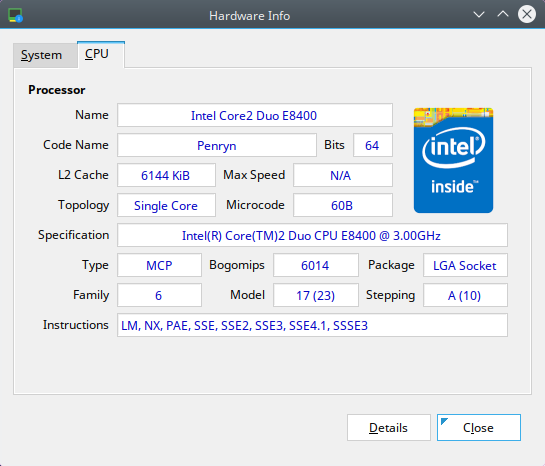Viewport: 545px width, 466px height.
Task: Minimize window using the down chevron
Action: coord(479,15)
